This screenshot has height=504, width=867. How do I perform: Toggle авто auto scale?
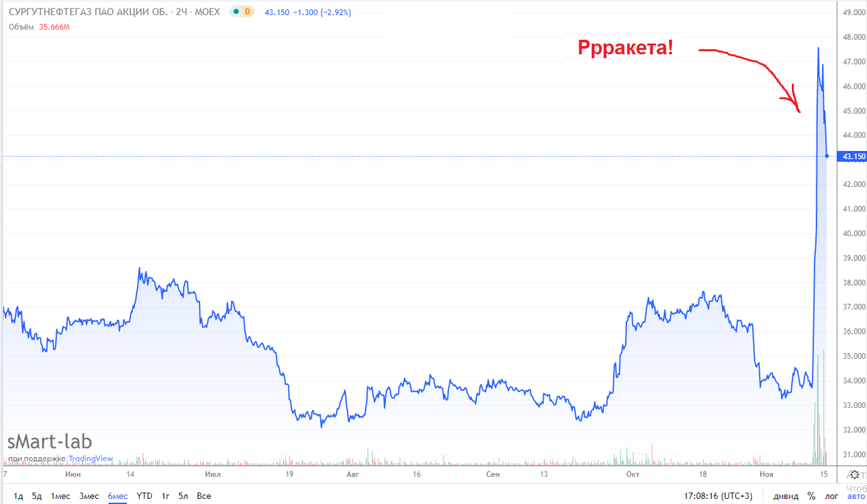[855, 496]
